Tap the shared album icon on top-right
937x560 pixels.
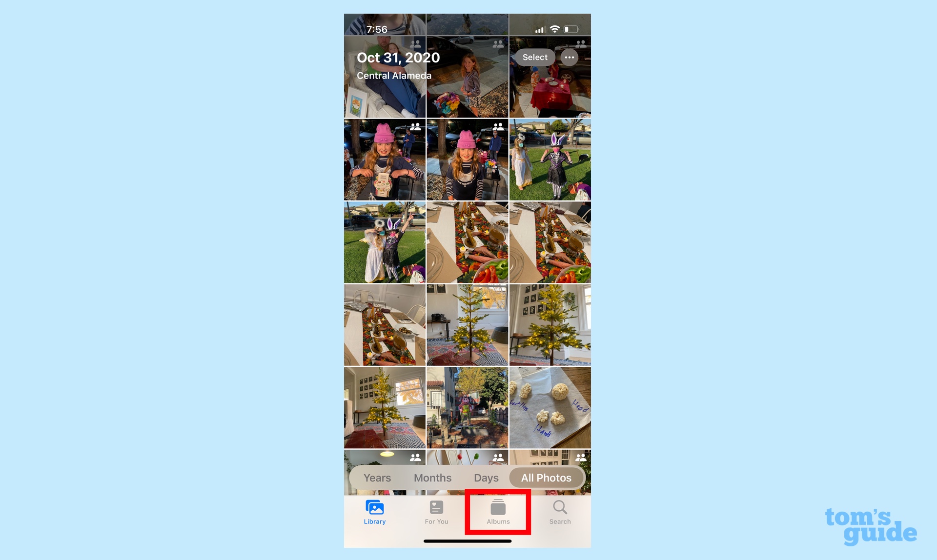[x=580, y=43]
